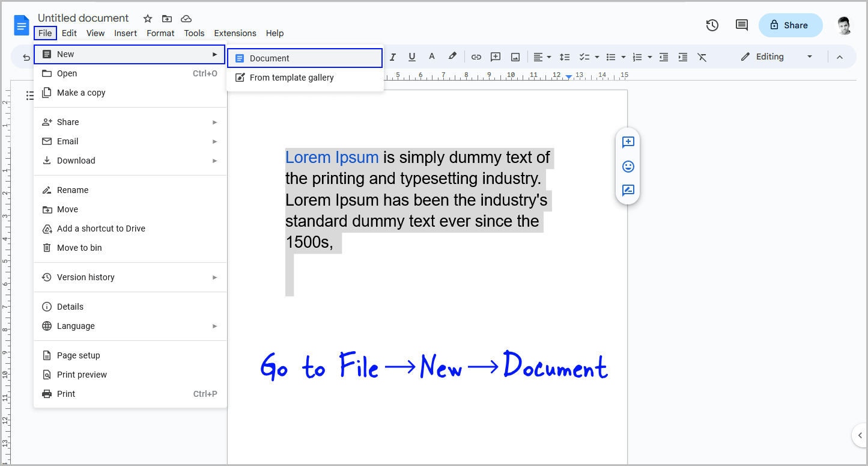868x466 pixels.
Task: Clear formatting with the toolbar icon
Action: 702,57
